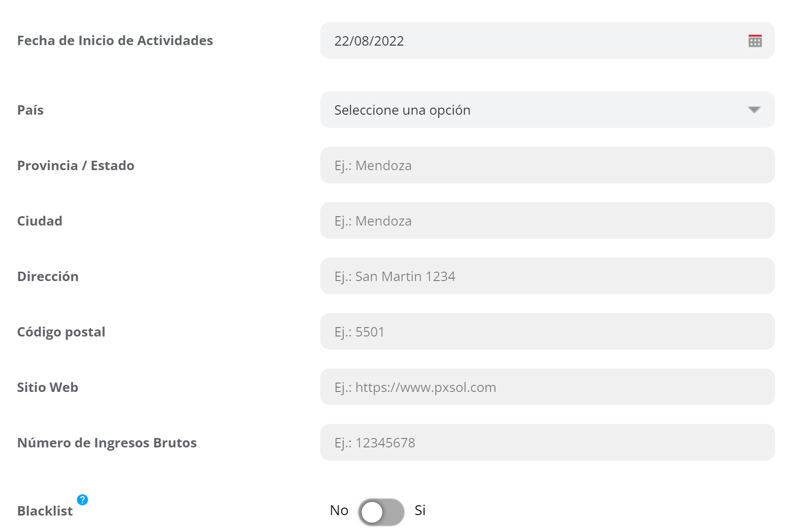Click the 'No' label beside the toggle
791x532 pixels.
tap(339, 509)
